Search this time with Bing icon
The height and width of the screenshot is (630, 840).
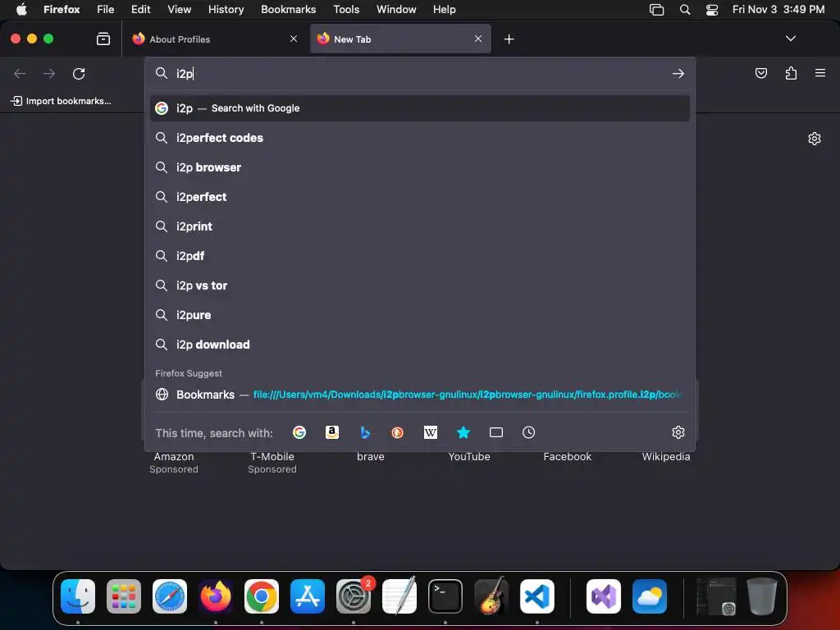coord(365,432)
